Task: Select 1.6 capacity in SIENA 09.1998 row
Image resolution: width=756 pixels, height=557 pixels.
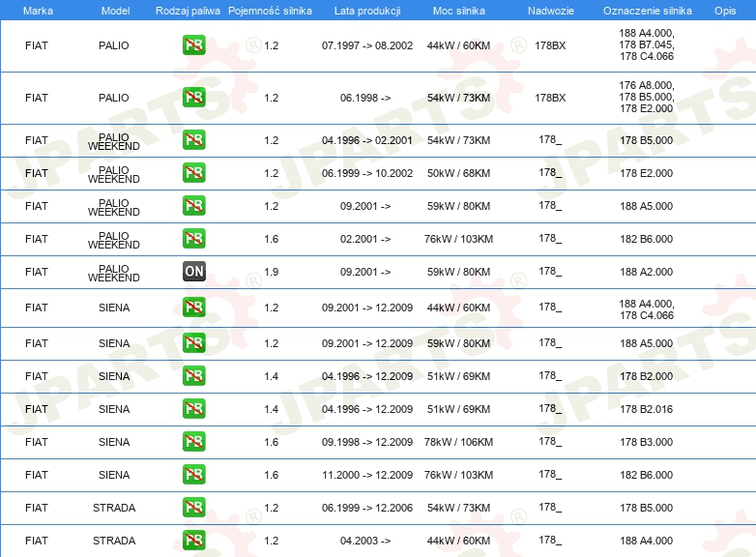Action: [271, 442]
